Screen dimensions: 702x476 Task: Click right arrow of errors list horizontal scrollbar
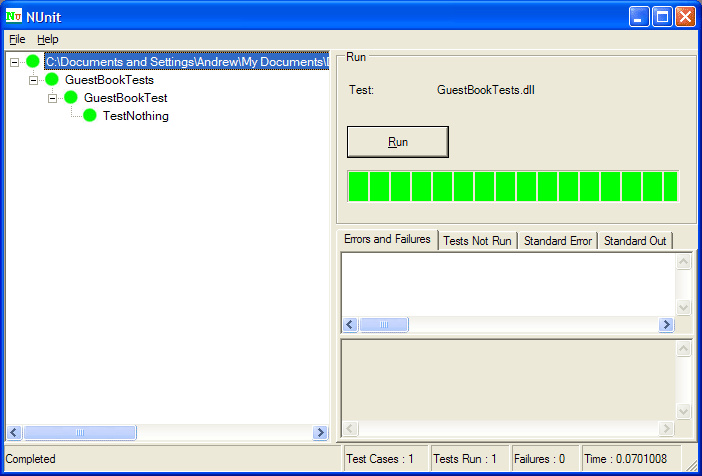click(666, 324)
